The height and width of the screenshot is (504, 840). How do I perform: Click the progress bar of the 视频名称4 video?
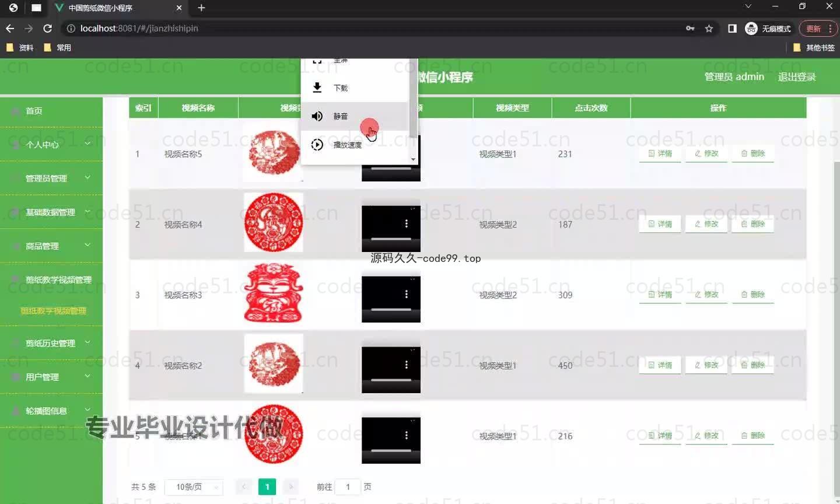pos(391,239)
